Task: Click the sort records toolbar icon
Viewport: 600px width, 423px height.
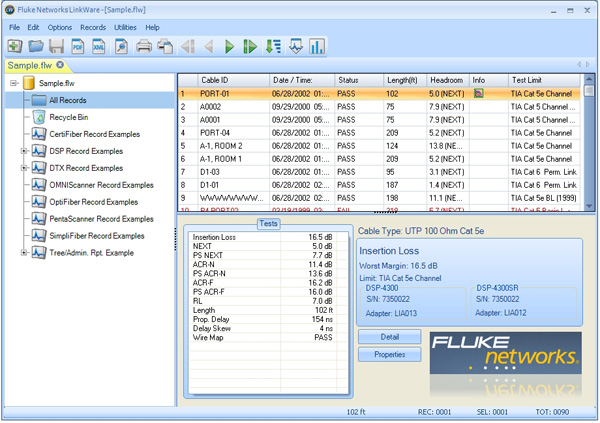Action: coord(273,46)
